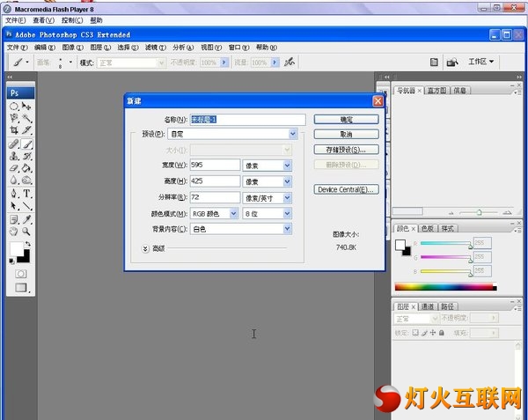Open Photoshop Edit menu
The height and width of the screenshot is (420, 528).
[x=45, y=48]
